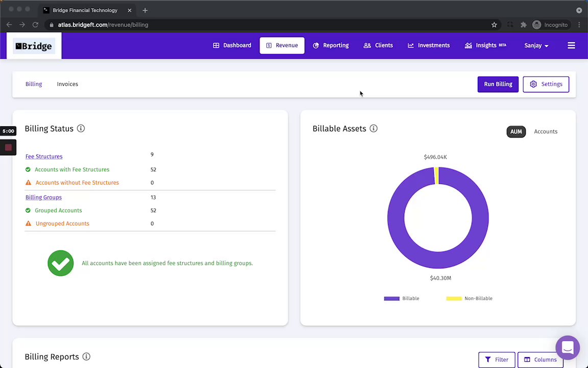Open the Fee Structures link
The height and width of the screenshot is (368, 588).
[44, 156]
